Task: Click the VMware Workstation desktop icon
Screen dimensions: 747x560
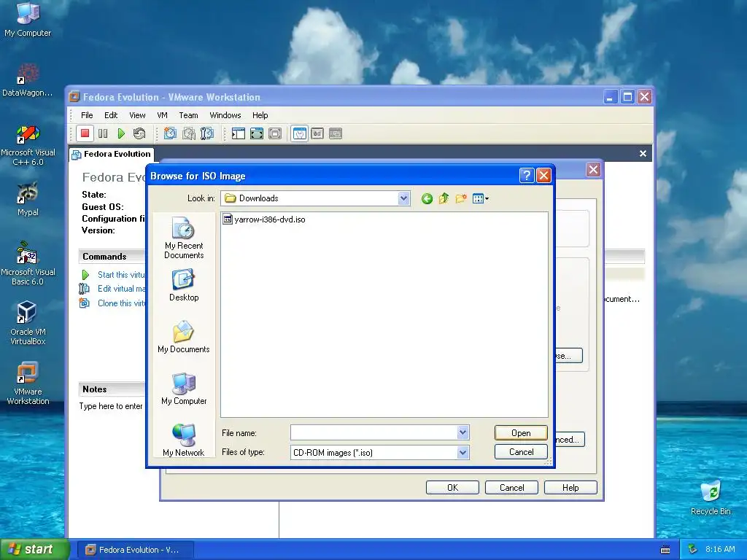Action: click(x=28, y=384)
